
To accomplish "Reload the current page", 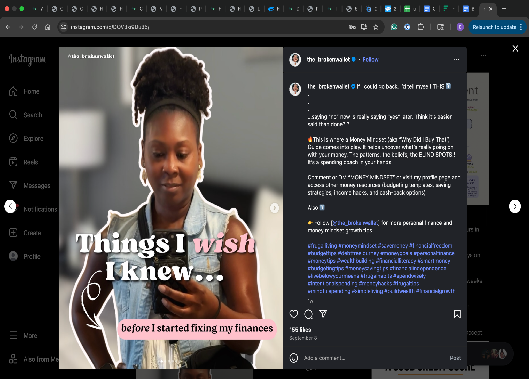I will click(34, 27).
